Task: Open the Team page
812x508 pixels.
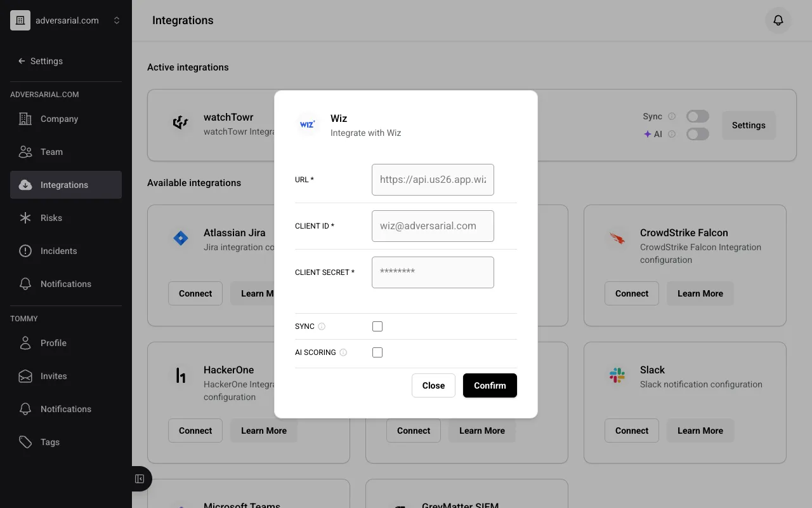Action: pos(66,152)
